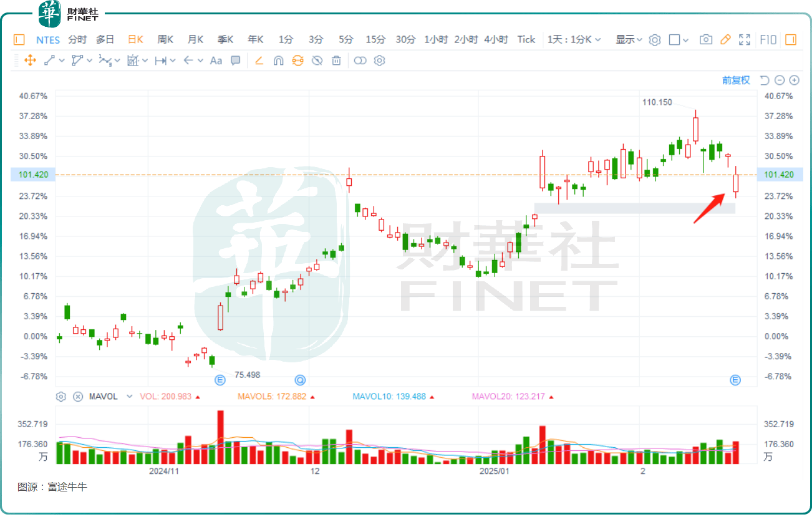Select the Tick interval
Screen dimensions: 812x527
click(526, 39)
